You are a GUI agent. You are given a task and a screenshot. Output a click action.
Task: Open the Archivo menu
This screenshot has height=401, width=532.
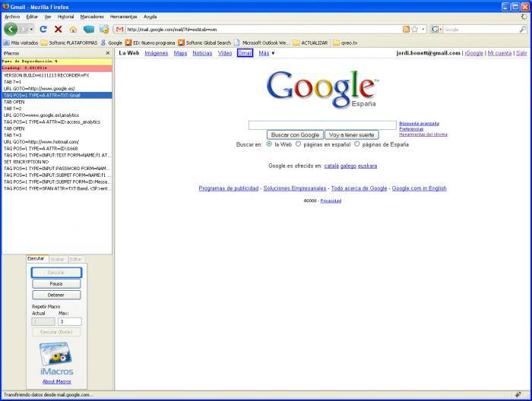12,17
